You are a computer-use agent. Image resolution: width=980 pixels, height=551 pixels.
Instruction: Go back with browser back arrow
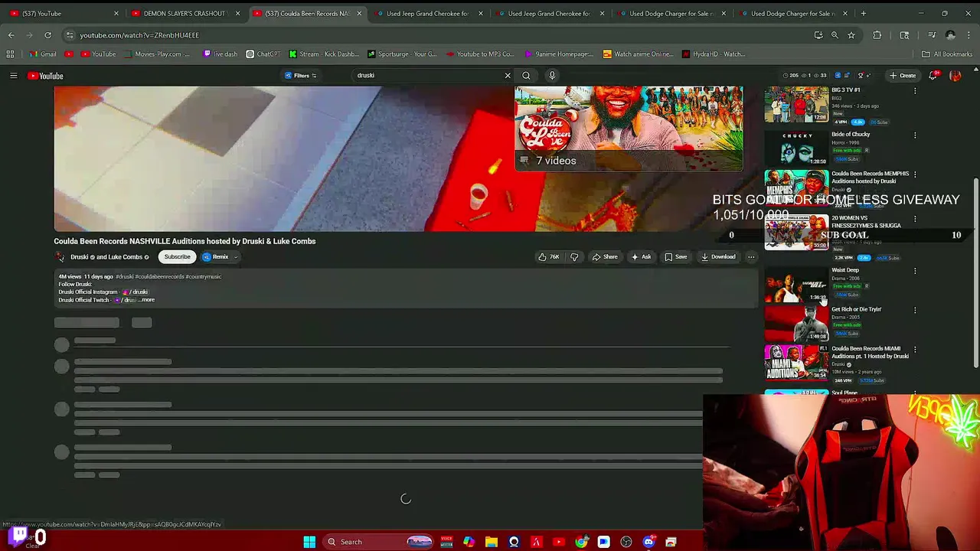click(11, 35)
